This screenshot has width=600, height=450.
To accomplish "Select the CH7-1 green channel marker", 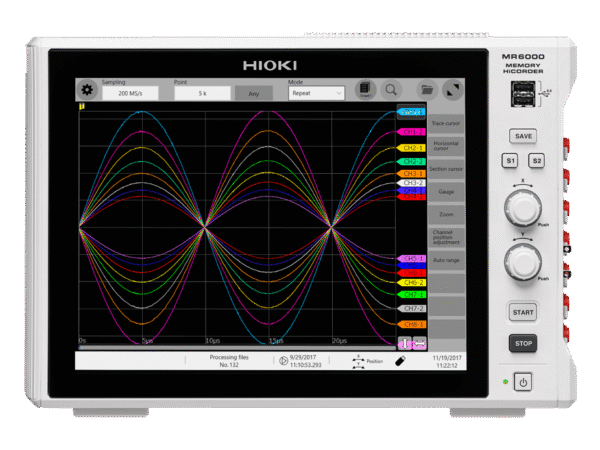I will click(x=411, y=295).
